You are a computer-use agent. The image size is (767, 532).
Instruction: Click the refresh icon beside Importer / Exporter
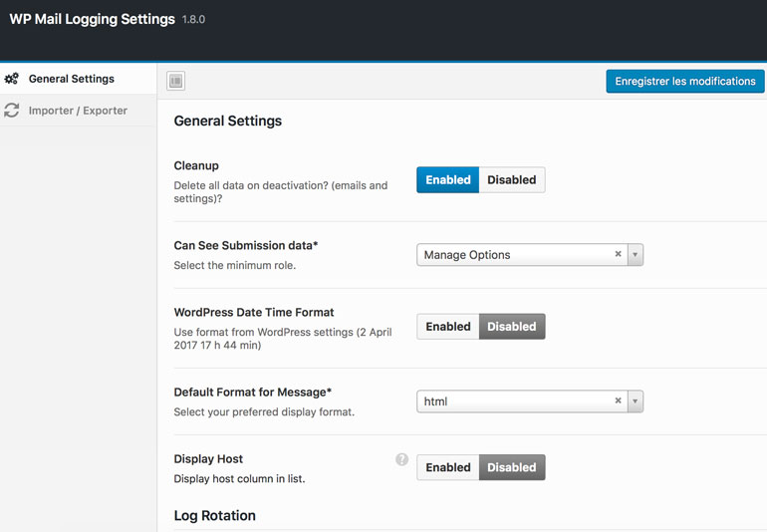coord(12,111)
